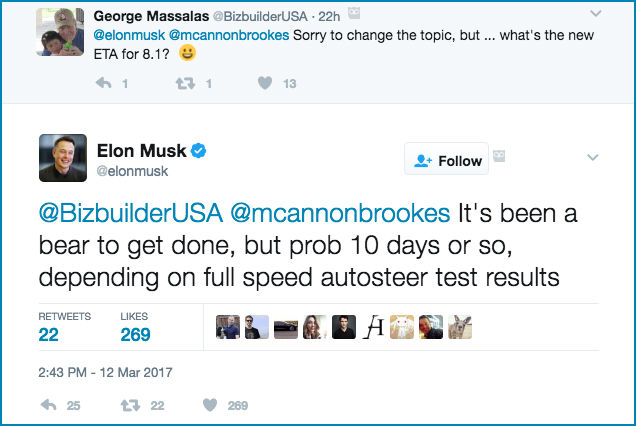Click Elon Musk's verified badge
The image size is (636, 426).
pos(199,150)
